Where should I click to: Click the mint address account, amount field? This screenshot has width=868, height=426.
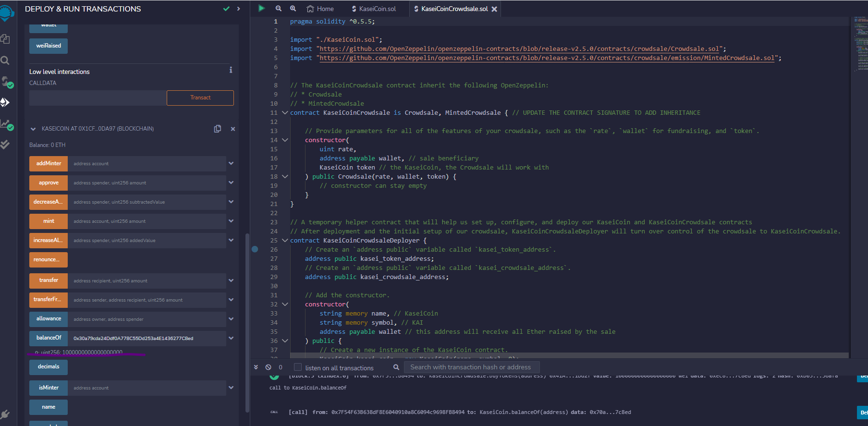tap(147, 221)
